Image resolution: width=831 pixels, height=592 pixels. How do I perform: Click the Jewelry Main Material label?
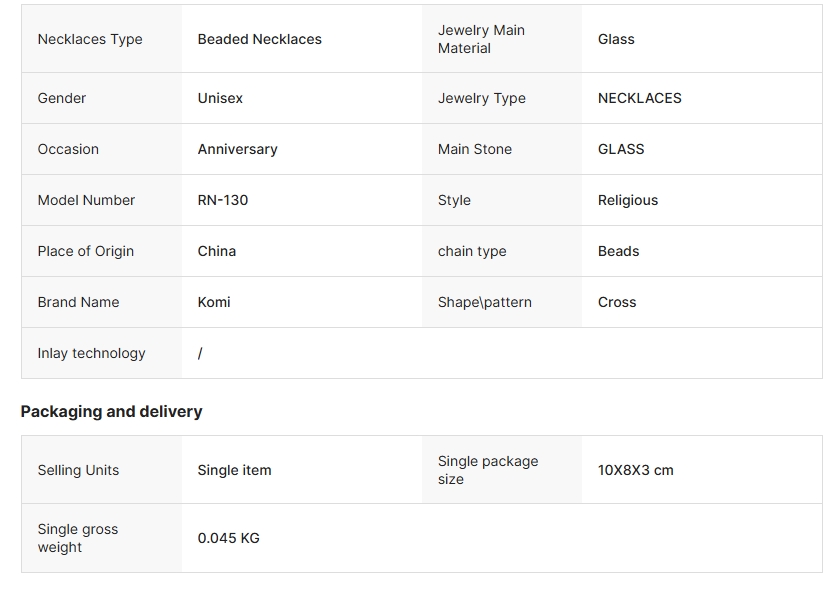pyautogui.click(x=481, y=39)
